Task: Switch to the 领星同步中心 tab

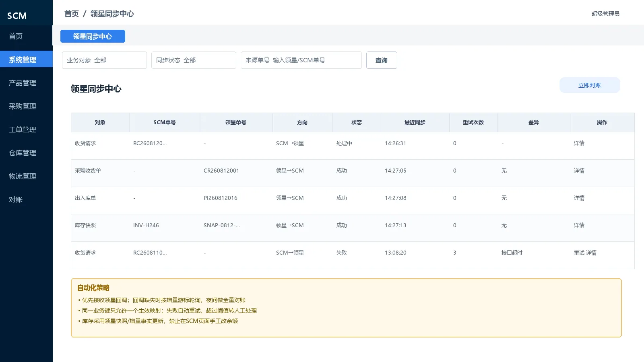Action: 93,36
